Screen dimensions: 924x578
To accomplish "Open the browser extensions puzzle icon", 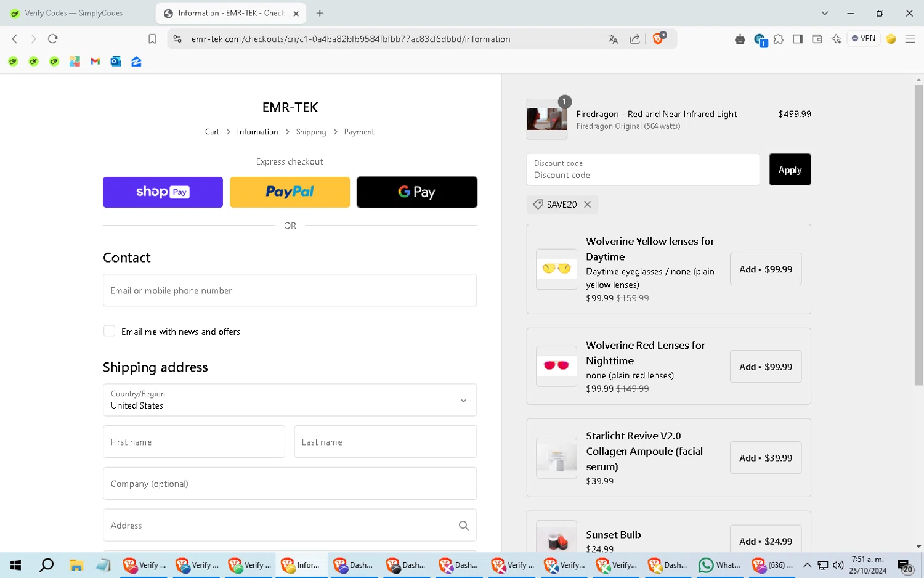I will (x=779, y=39).
